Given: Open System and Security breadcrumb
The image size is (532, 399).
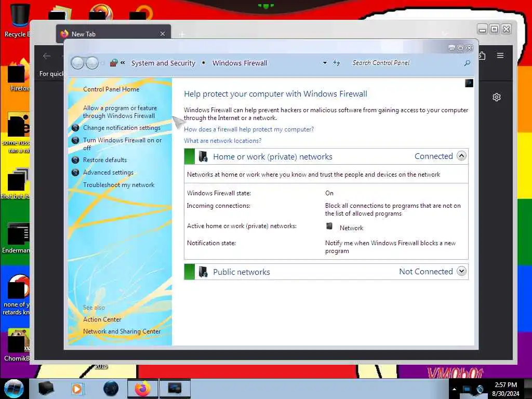Looking at the screenshot, I should [x=163, y=63].
